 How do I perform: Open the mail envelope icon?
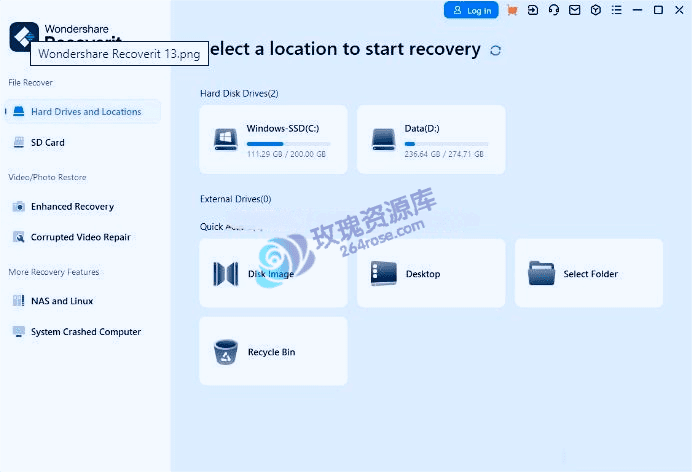coord(574,10)
